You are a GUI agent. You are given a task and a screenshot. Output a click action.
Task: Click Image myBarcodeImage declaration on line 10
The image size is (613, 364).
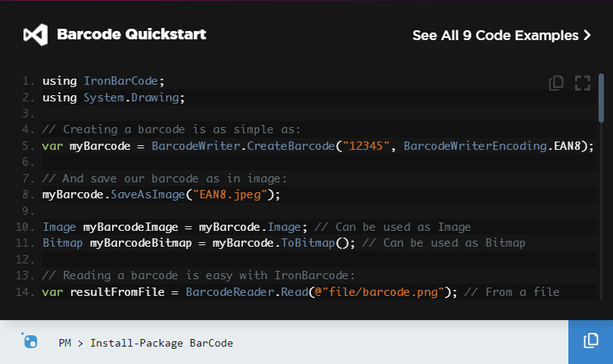(x=110, y=227)
